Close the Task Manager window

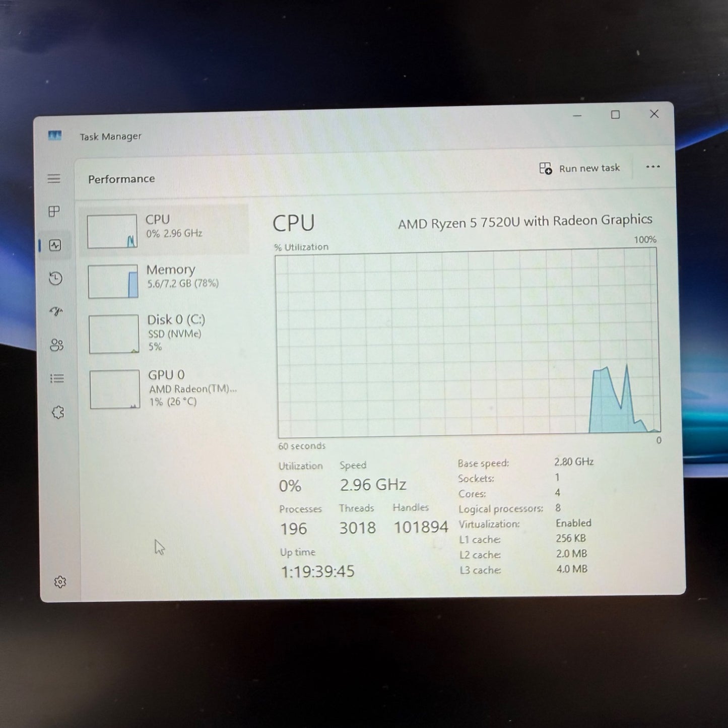[654, 114]
